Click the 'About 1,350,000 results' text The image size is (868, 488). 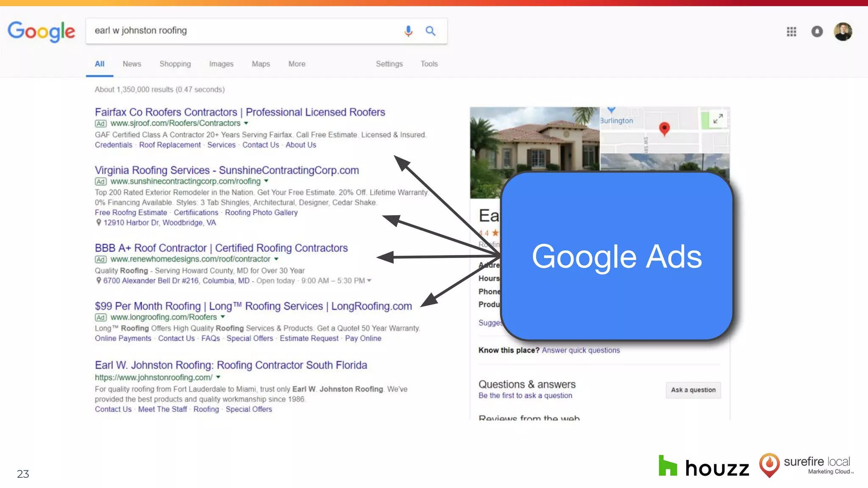click(x=160, y=89)
